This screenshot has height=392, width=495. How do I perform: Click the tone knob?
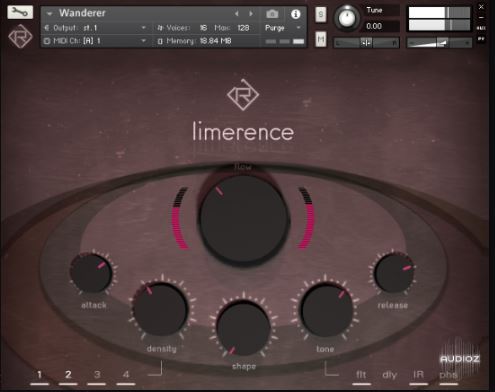327,309
